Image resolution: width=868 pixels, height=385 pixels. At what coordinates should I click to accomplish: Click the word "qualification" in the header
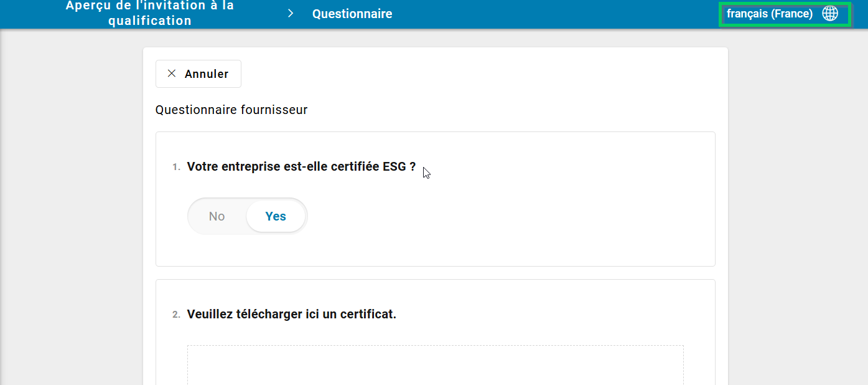(x=149, y=21)
